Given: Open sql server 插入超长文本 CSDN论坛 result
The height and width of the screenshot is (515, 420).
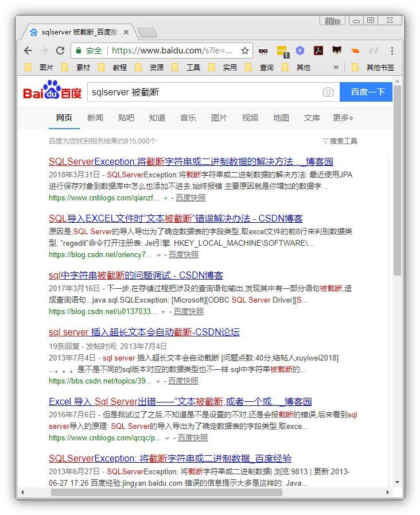Looking at the screenshot, I should click(144, 332).
